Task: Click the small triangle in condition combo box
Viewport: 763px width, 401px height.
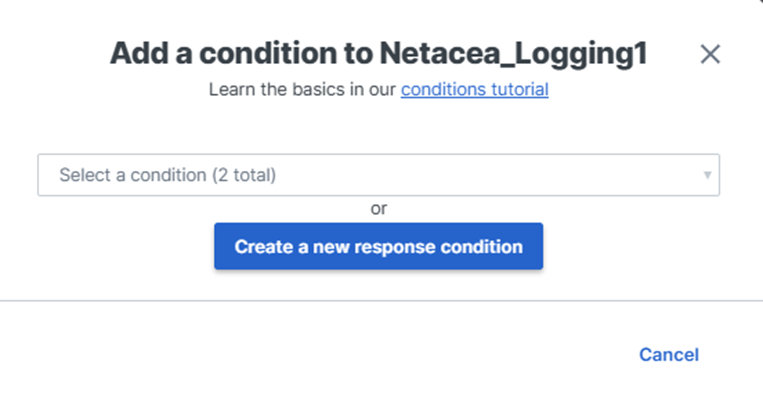Action: (707, 175)
